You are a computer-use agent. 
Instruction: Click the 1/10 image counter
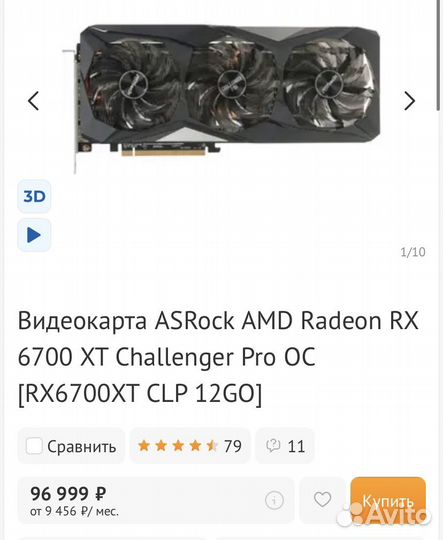pyautogui.click(x=413, y=252)
